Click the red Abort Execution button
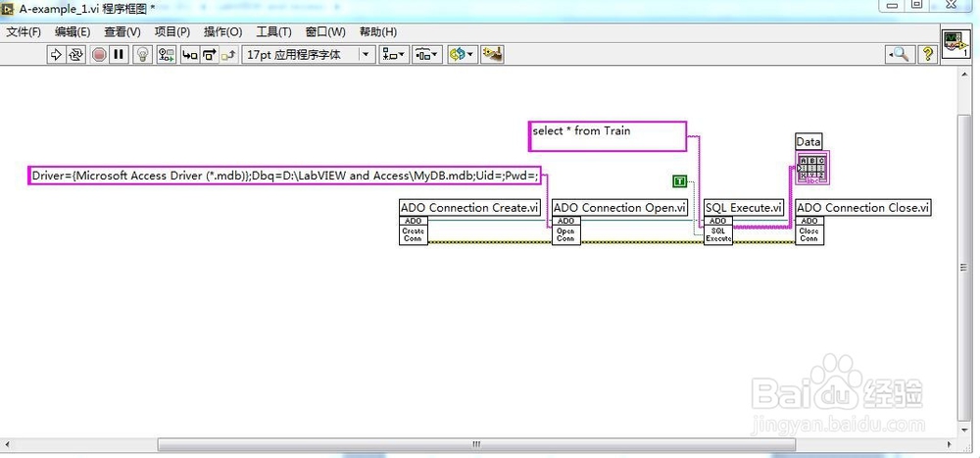Image resolution: width=980 pixels, height=458 pixels. coord(99,55)
